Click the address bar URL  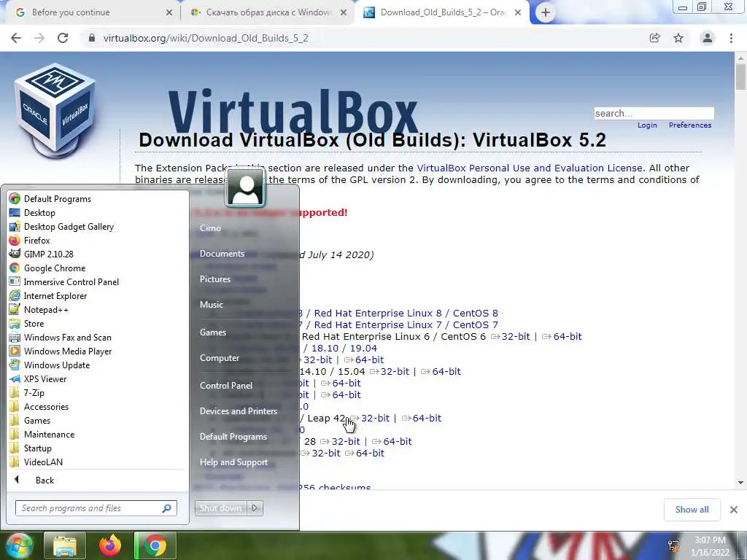206,38
